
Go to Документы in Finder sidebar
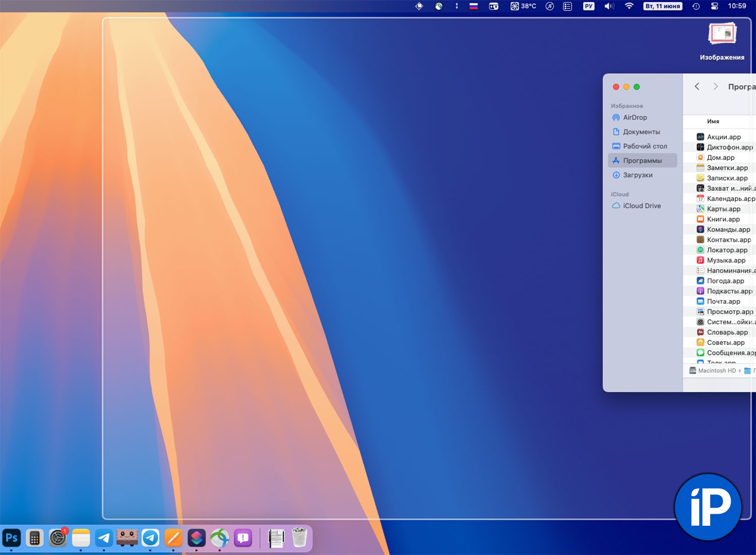point(641,132)
